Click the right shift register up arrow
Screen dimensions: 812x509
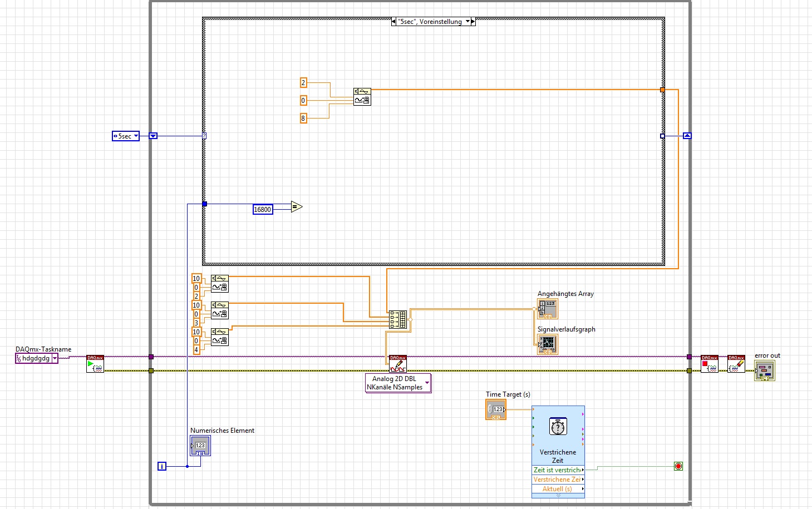coord(687,136)
